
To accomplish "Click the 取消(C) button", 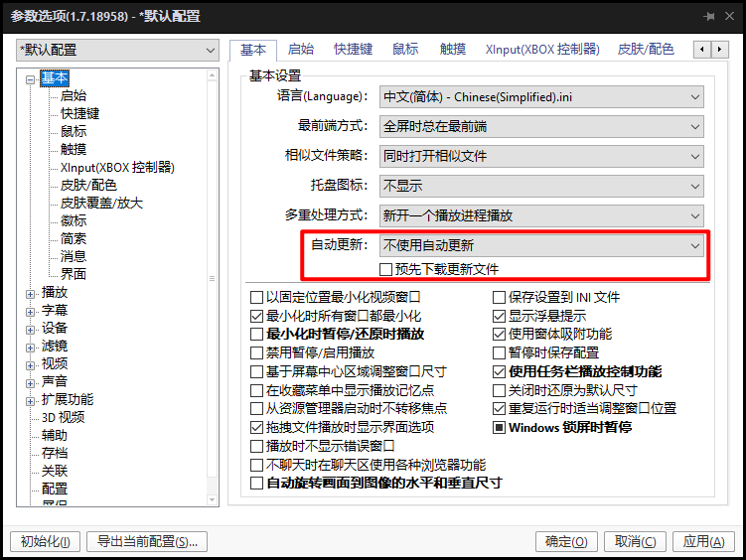I will (x=635, y=541).
